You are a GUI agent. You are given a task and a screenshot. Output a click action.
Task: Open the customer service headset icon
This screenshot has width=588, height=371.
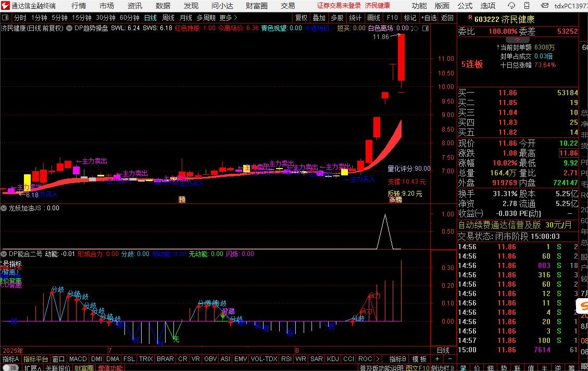pyautogui.click(x=511, y=6)
